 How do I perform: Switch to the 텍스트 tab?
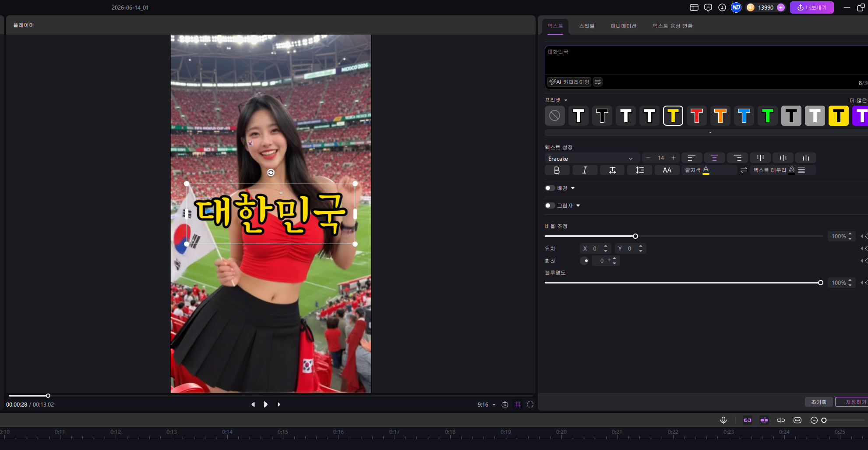click(x=555, y=26)
